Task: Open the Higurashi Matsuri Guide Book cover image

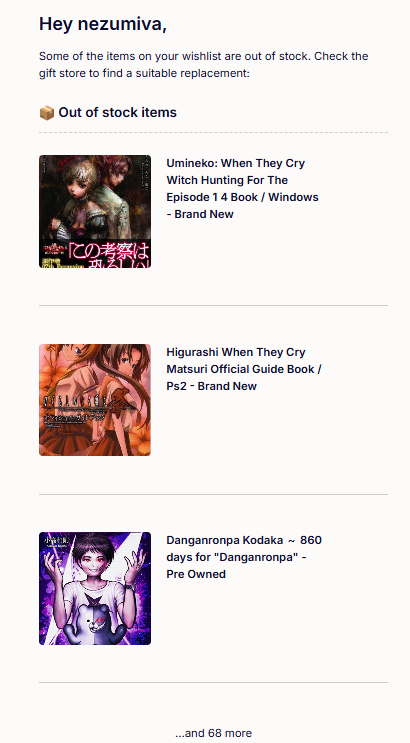Action: 95,400
